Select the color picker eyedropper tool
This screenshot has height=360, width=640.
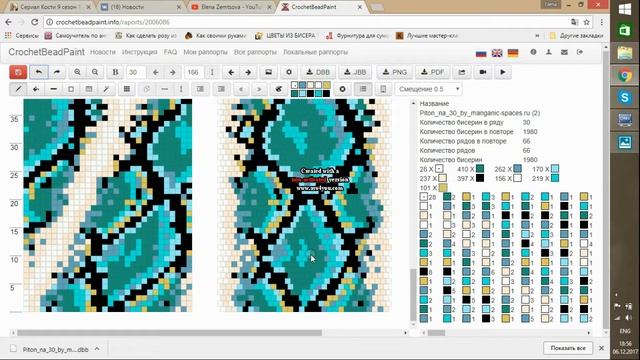click(106, 89)
